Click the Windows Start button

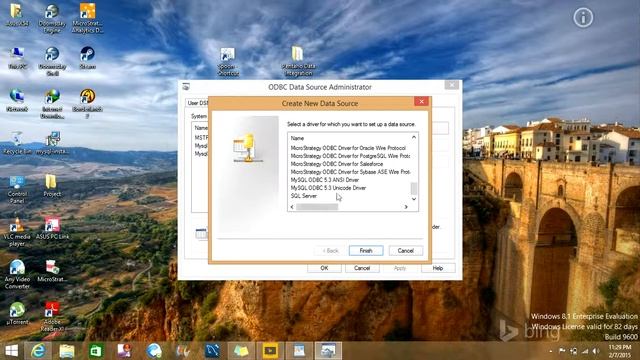(x=11, y=351)
